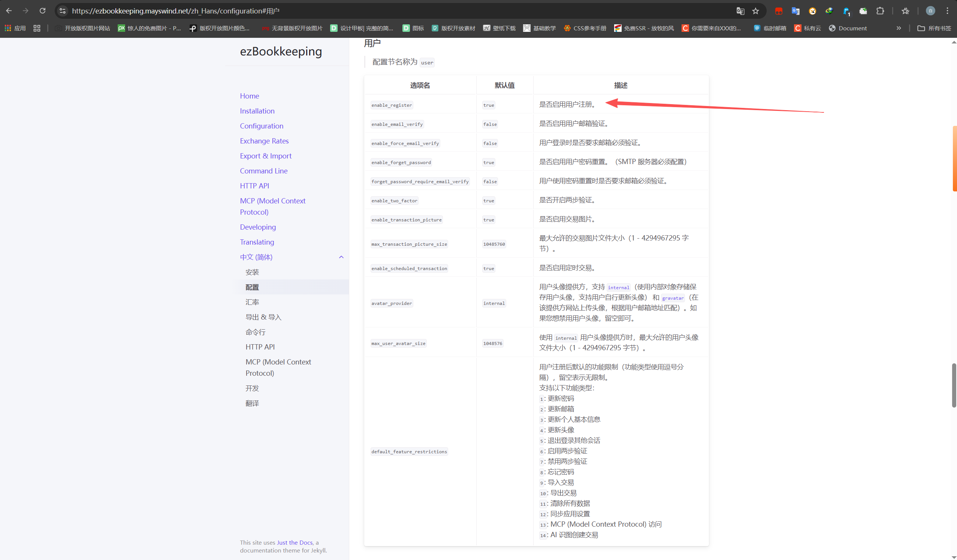Collapse the 中文 (简体) sidebar section
The width and height of the screenshot is (957, 560).
click(x=341, y=257)
